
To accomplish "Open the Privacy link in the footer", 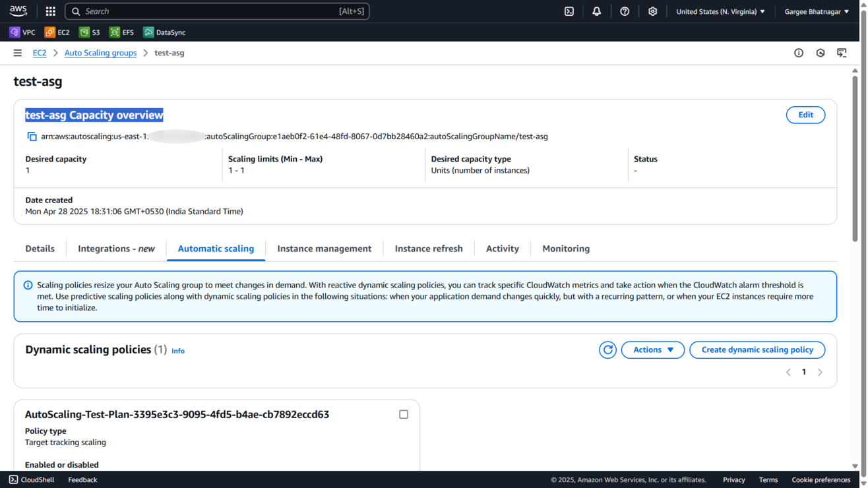I will point(733,479).
